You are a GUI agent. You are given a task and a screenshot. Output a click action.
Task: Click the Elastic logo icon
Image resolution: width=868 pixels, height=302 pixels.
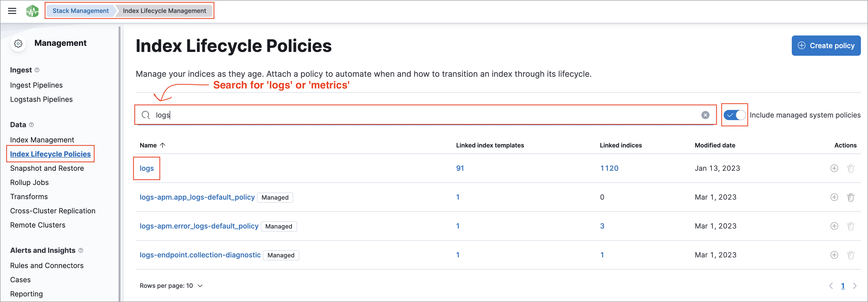32,11
